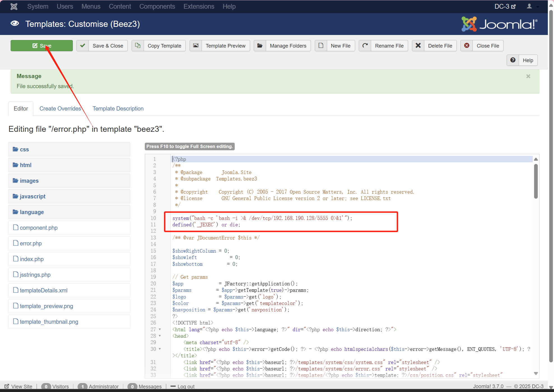The width and height of the screenshot is (554, 392).
Task: Toggle code fold arrow at line 30
Action: tap(160, 349)
